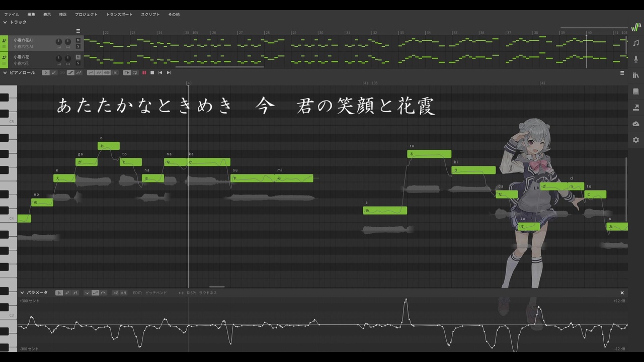Collapse the トラック section
Image resolution: width=644 pixels, height=362 pixels.
(5, 22)
